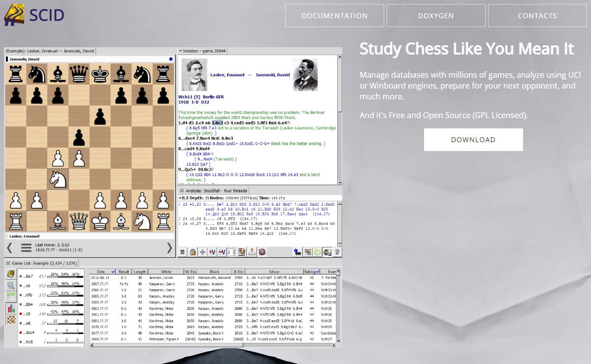The height and width of the screenshot is (364, 591).
Task: Click the Move column header
Action: coord(274,272)
